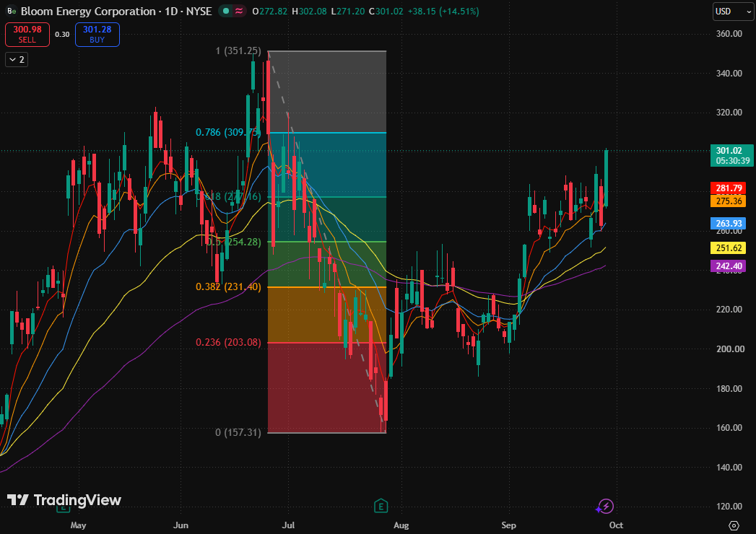The height and width of the screenshot is (534, 756).
Task: Select the current price label 301.02
Action: (x=729, y=151)
